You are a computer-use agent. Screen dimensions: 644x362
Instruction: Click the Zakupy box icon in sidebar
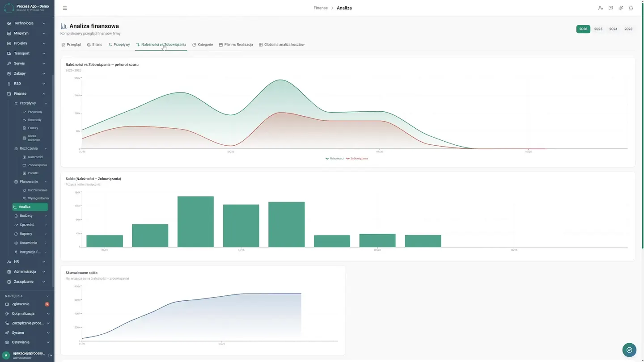pyautogui.click(x=9, y=74)
